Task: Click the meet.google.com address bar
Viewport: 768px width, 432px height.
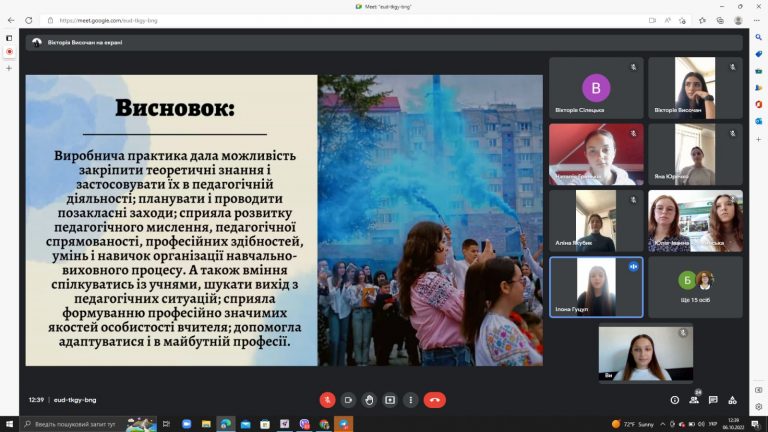Action: (x=343, y=21)
